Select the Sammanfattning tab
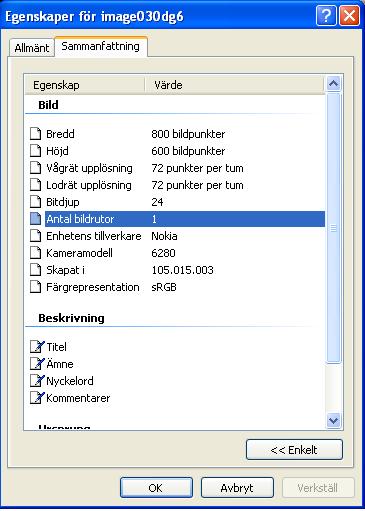 pos(101,46)
